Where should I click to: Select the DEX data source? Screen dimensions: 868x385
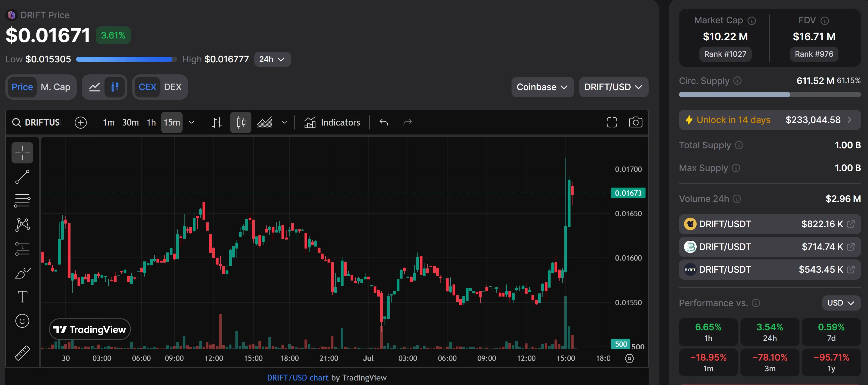[172, 87]
